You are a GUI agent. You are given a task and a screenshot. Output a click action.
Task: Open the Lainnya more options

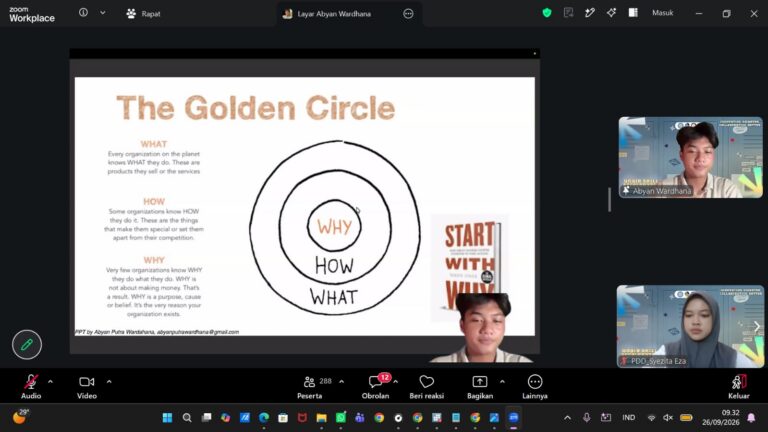coord(535,386)
